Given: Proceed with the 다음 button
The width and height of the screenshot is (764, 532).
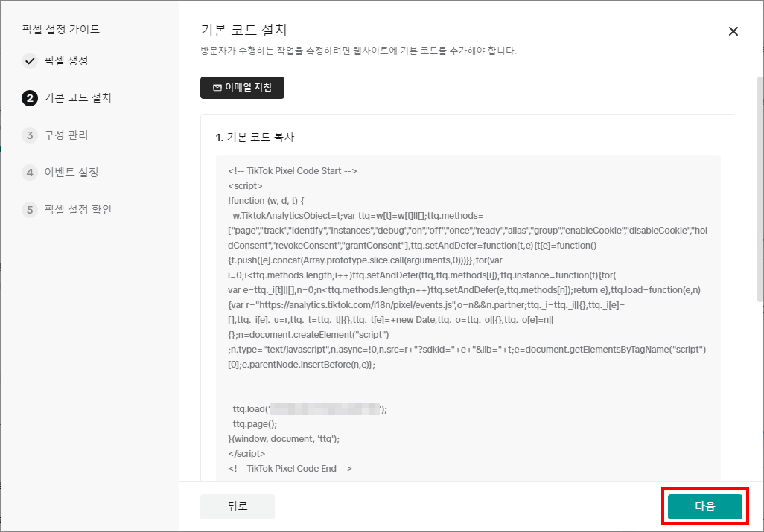Looking at the screenshot, I should point(705,507).
